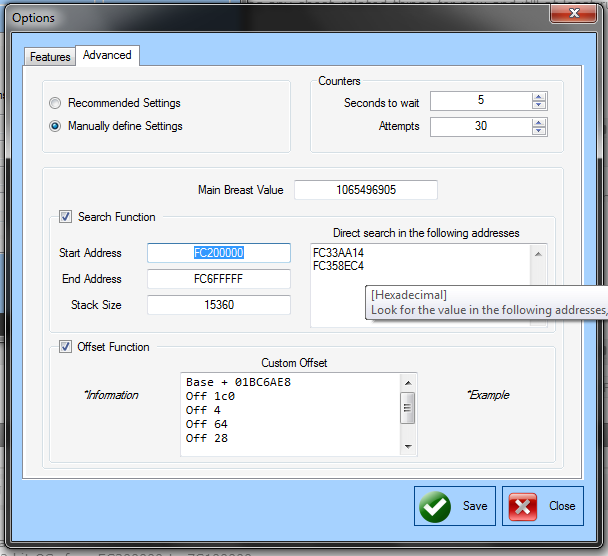Decrease Seconds to wait with down arrow
The height and width of the screenshot is (556, 608).
(x=539, y=106)
